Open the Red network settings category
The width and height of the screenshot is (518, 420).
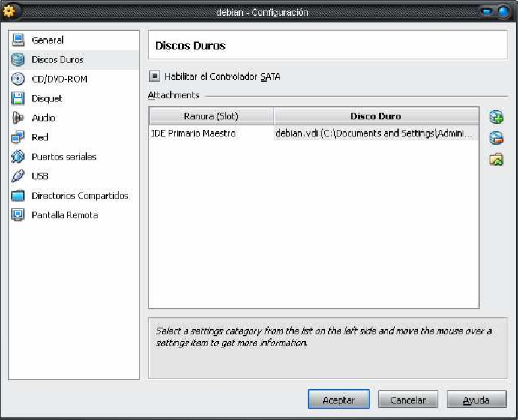pos(40,137)
